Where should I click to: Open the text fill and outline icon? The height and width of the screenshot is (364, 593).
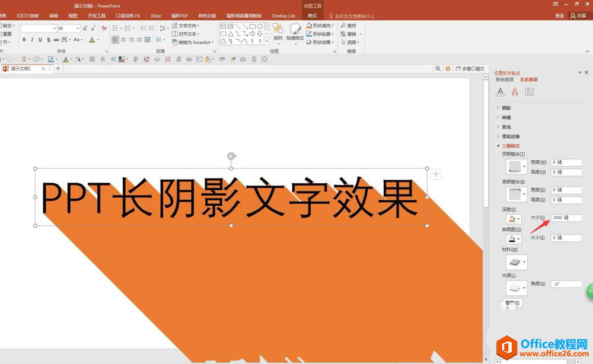pyautogui.click(x=500, y=92)
